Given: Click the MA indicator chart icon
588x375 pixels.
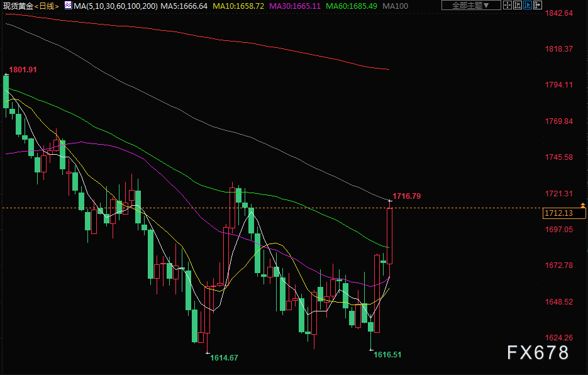Looking at the screenshot, I should pos(68,5).
